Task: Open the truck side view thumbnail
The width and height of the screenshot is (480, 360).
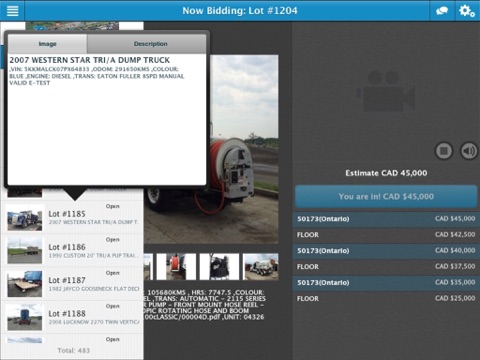Action: [261, 266]
